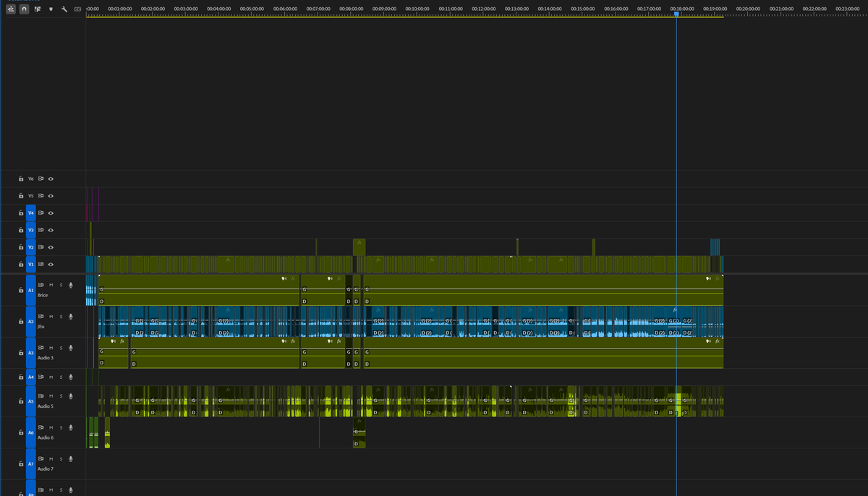868x496 pixels.
Task: Lock the A1 Brice audio track
Action: pyautogui.click(x=21, y=290)
